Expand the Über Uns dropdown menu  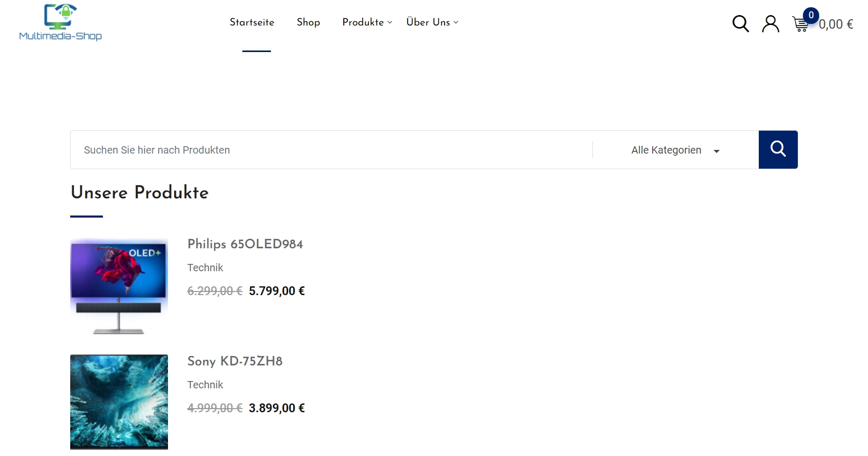[x=432, y=22]
